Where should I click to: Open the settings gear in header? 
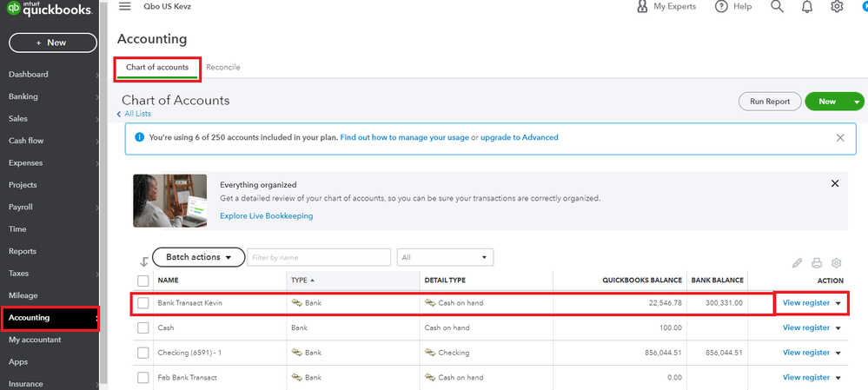point(837,7)
